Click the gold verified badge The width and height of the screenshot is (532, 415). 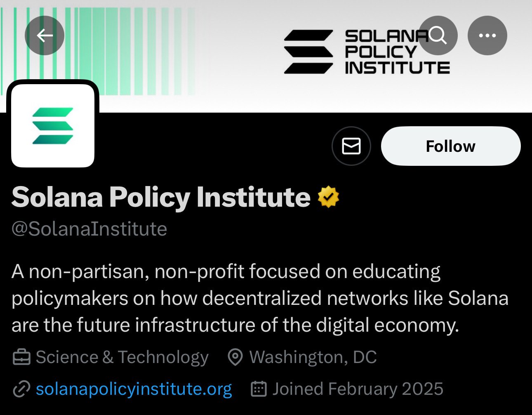pyautogui.click(x=328, y=197)
